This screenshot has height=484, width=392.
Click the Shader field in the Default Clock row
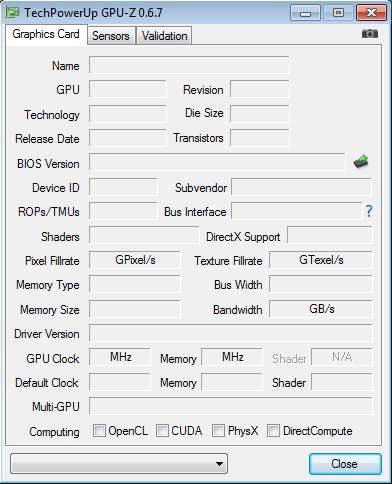point(342,381)
